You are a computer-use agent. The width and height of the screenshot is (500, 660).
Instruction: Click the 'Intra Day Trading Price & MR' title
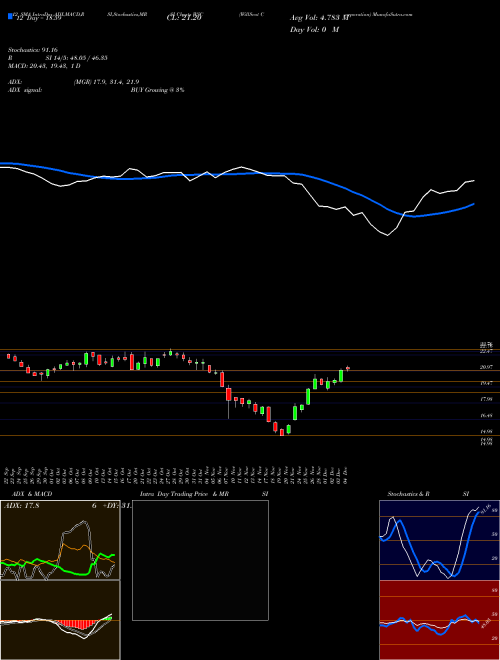[x=184, y=494]
